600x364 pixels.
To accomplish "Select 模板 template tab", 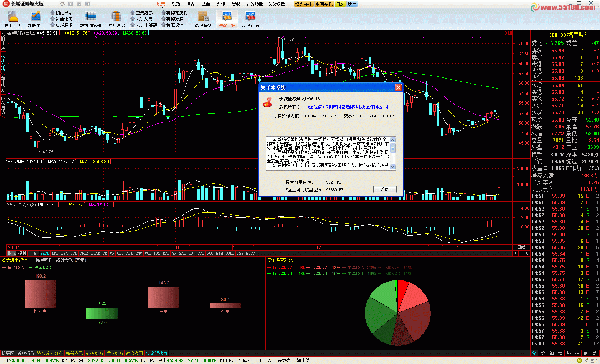I will tap(22, 253).
